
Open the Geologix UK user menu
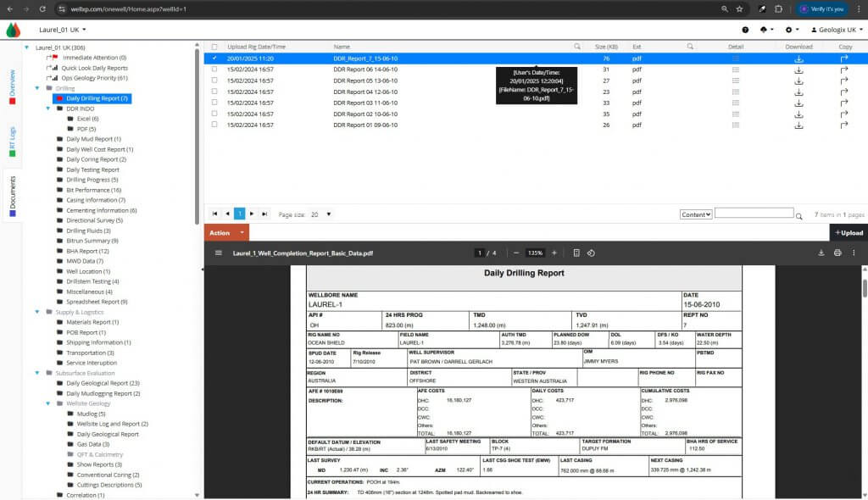point(837,30)
